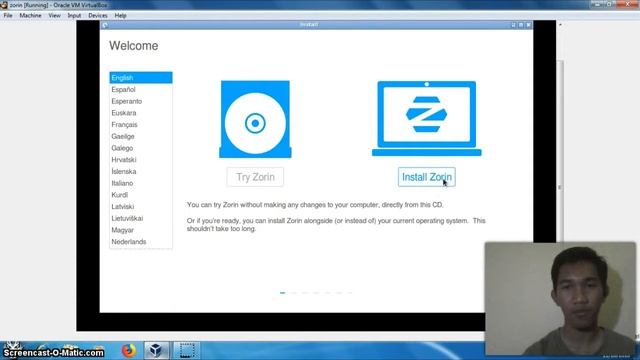Click the CD disc icon
Image resolution: width=640 pixels, height=360 pixels.
coord(256,119)
